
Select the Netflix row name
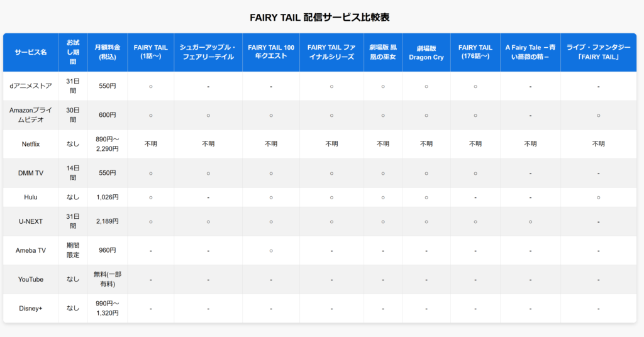(x=31, y=144)
